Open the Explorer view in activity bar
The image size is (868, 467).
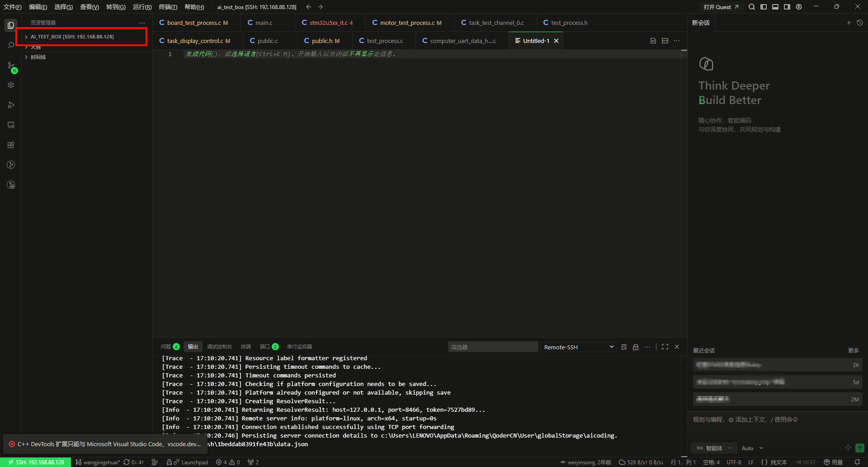(x=11, y=25)
